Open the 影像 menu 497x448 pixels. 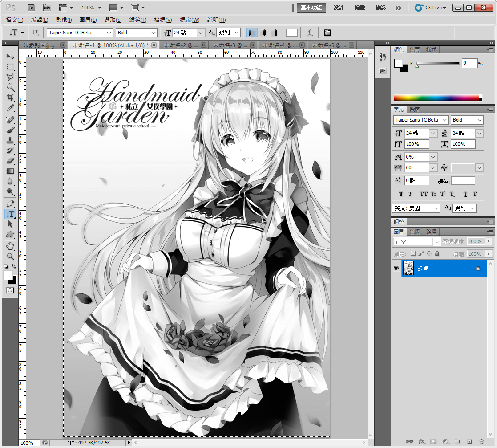tap(64, 20)
